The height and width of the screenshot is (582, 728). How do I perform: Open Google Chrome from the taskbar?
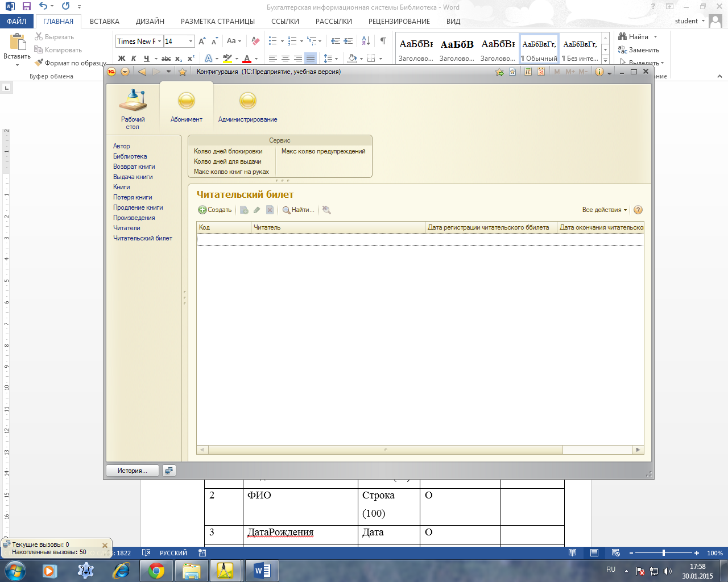156,570
